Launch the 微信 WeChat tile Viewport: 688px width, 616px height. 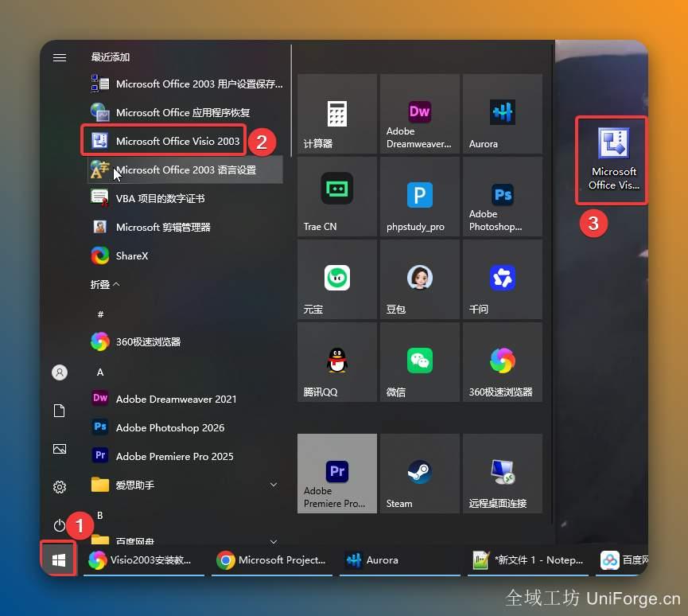point(420,362)
